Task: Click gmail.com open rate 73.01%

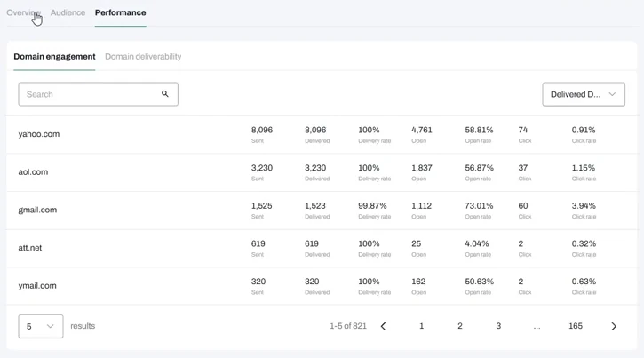Action: pyautogui.click(x=479, y=206)
